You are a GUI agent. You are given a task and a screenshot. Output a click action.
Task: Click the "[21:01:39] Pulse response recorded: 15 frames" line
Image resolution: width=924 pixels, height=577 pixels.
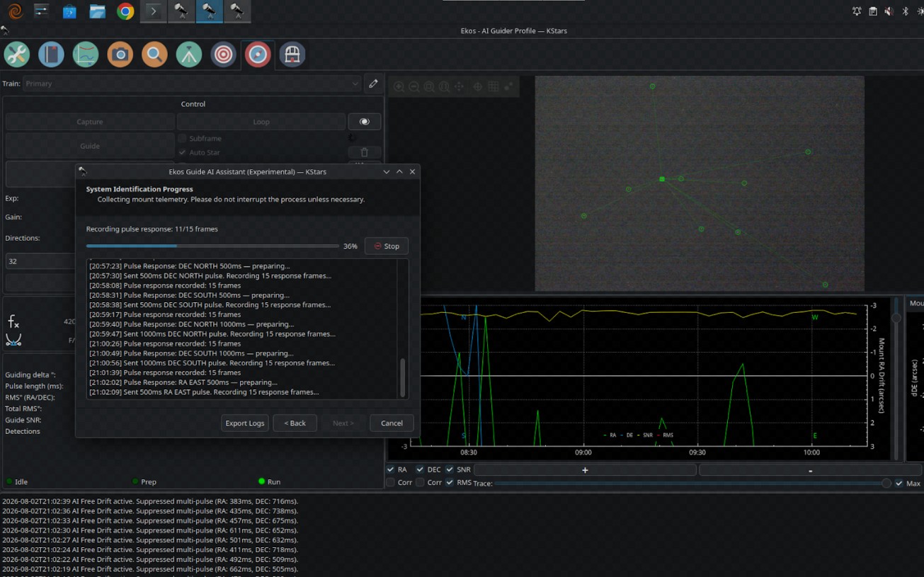pyautogui.click(x=165, y=372)
